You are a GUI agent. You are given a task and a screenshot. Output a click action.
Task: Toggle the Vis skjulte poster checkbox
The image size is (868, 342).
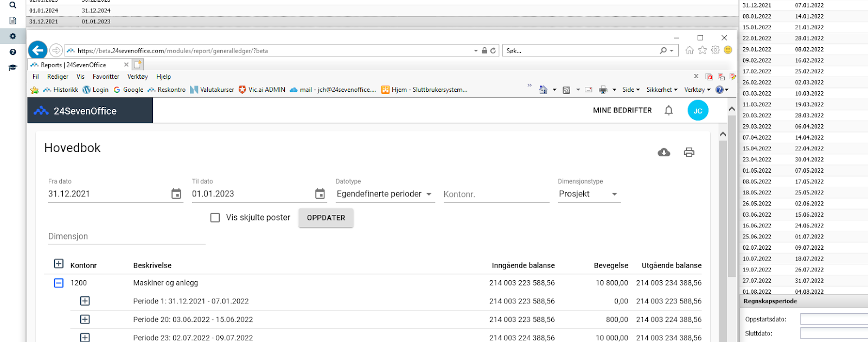pos(215,218)
